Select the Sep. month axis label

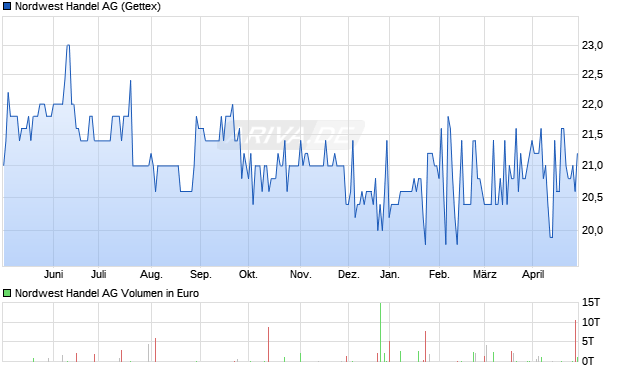[x=200, y=274]
